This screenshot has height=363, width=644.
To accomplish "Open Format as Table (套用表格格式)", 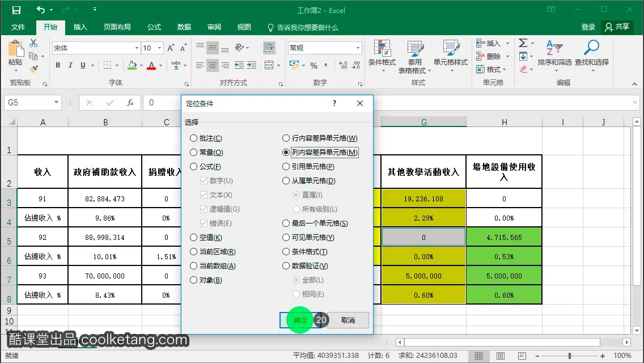I will coord(415,56).
